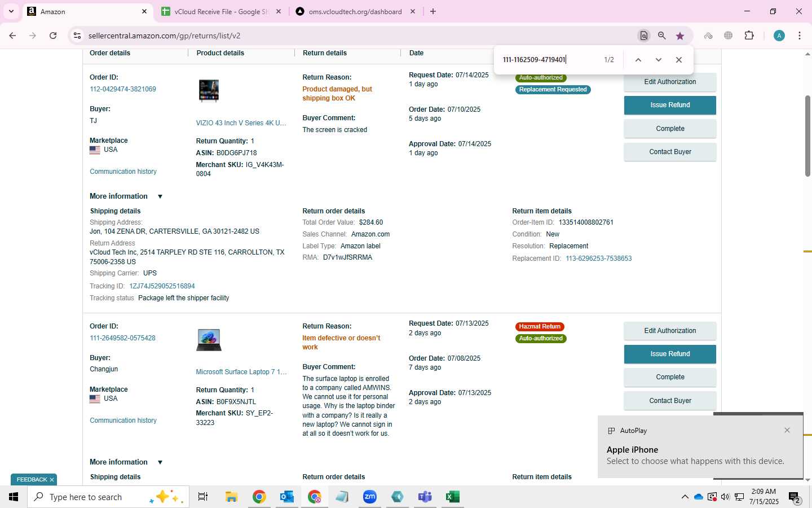Viewport: 812px width, 508px height.
Task: View site information icon in address bar
Action: click(x=77, y=36)
